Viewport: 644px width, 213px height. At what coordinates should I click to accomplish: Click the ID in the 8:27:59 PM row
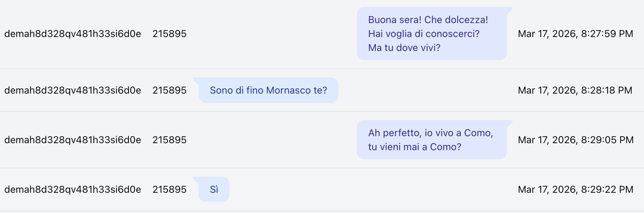click(73, 34)
